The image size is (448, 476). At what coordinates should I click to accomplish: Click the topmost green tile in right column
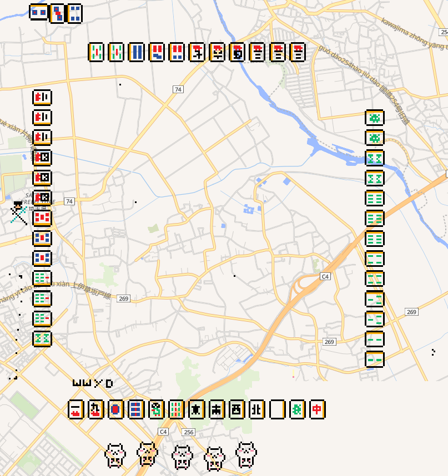pyautogui.click(x=375, y=118)
